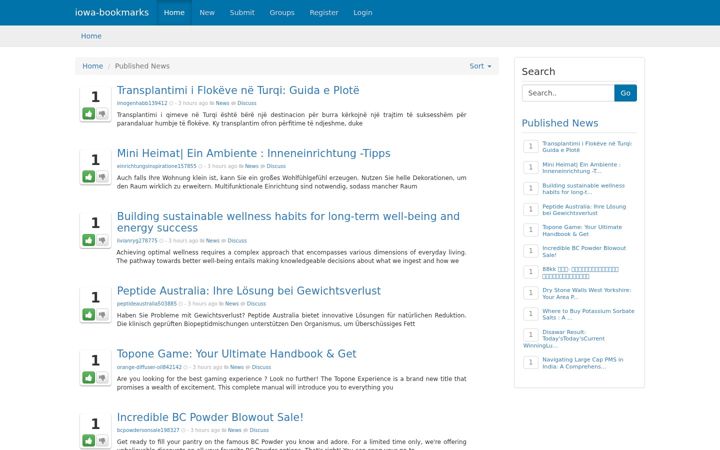This screenshot has width=720, height=450.
Task: Click the Go search button
Action: tap(625, 93)
